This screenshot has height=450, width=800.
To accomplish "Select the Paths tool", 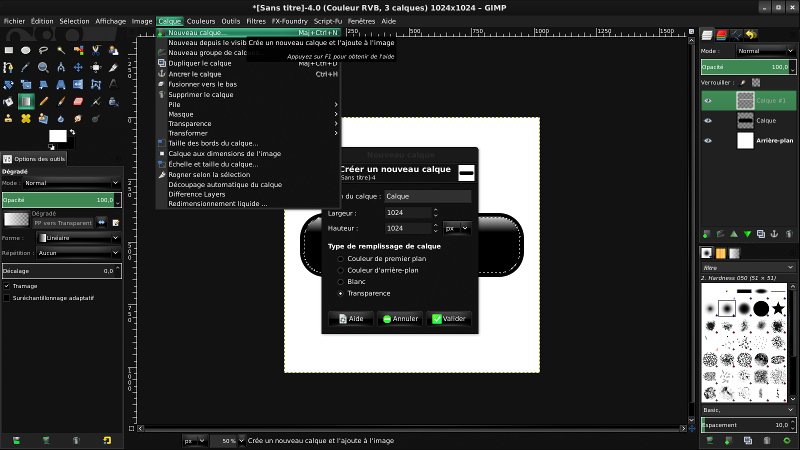I will coord(9,67).
